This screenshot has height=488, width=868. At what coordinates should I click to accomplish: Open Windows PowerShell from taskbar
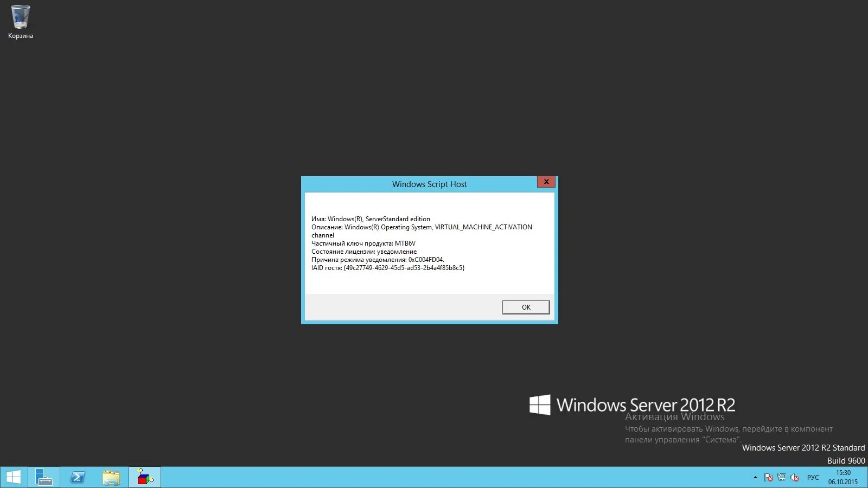point(78,477)
